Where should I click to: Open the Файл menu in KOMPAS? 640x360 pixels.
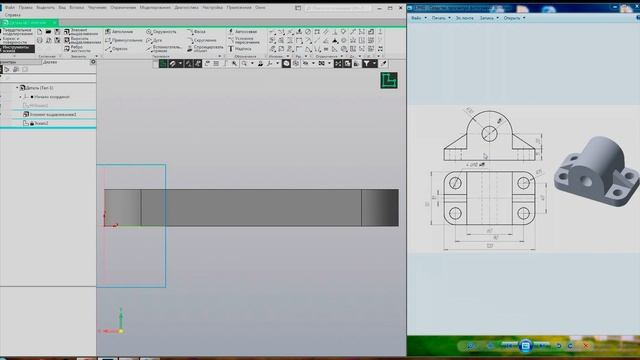coord(10,7)
